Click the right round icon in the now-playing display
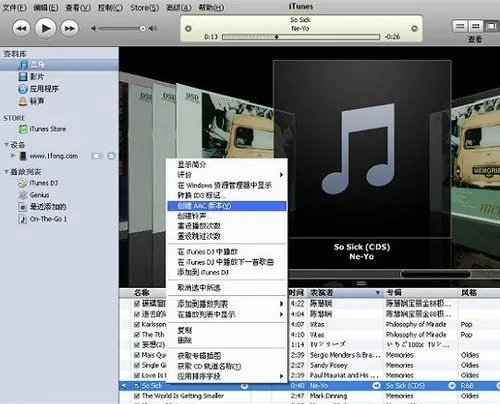The image size is (500, 404). [414, 29]
